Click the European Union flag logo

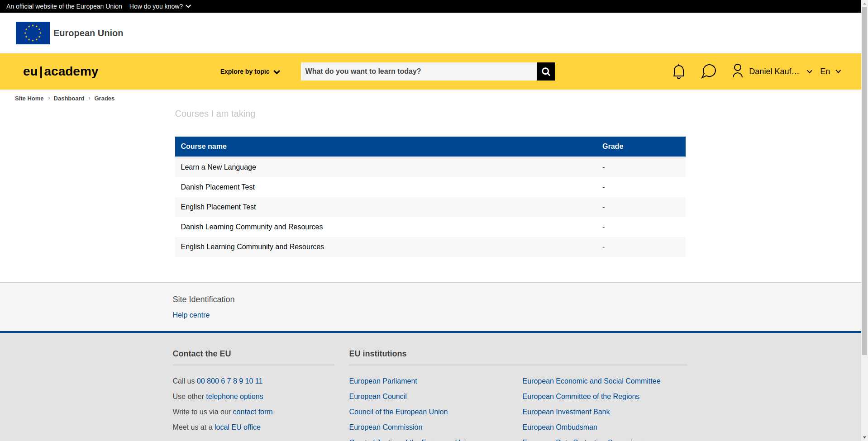click(x=33, y=33)
